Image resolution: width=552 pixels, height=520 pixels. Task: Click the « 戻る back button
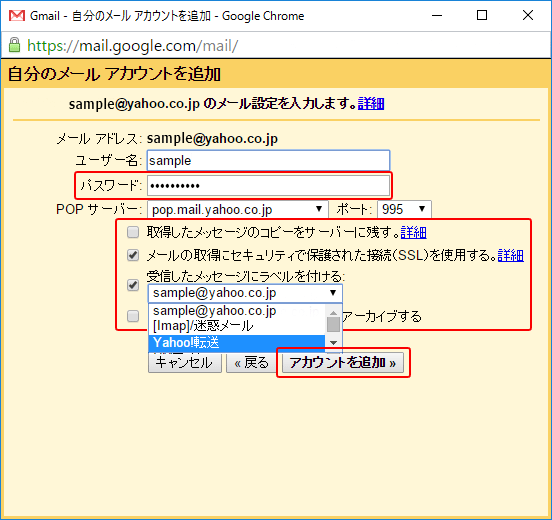[x=252, y=363]
